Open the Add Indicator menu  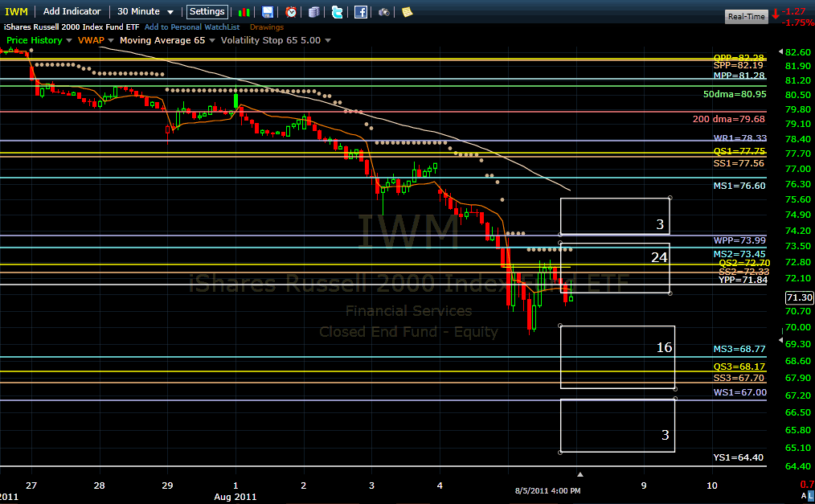(72, 11)
